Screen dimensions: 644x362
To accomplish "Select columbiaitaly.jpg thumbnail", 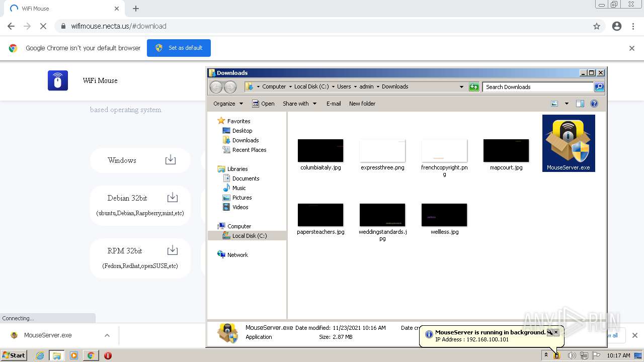I will click(320, 151).
